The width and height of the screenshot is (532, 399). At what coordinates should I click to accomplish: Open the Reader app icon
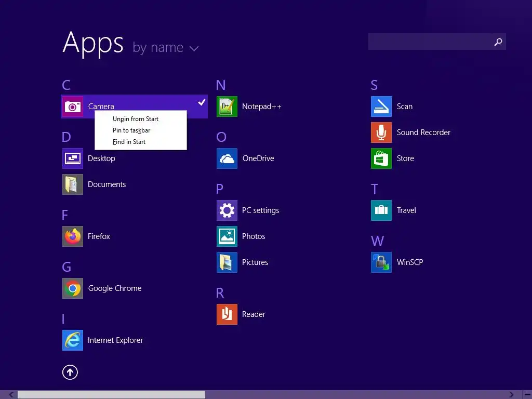click(x=227, y=314)
